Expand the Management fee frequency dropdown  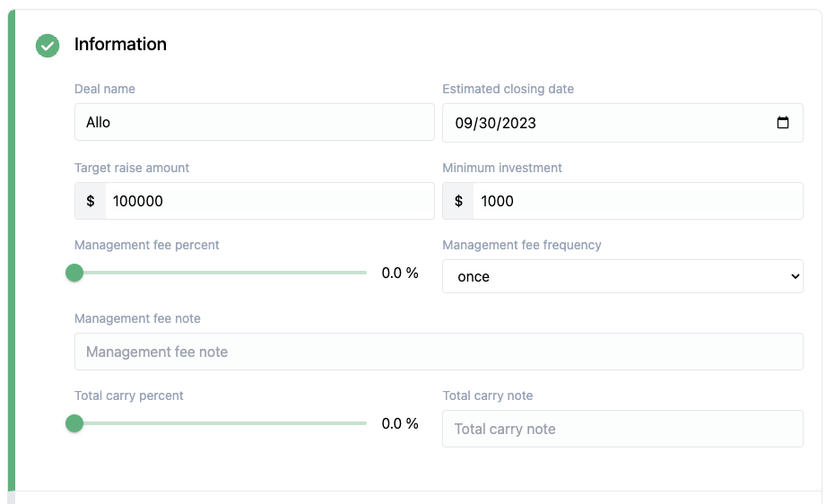622,276
